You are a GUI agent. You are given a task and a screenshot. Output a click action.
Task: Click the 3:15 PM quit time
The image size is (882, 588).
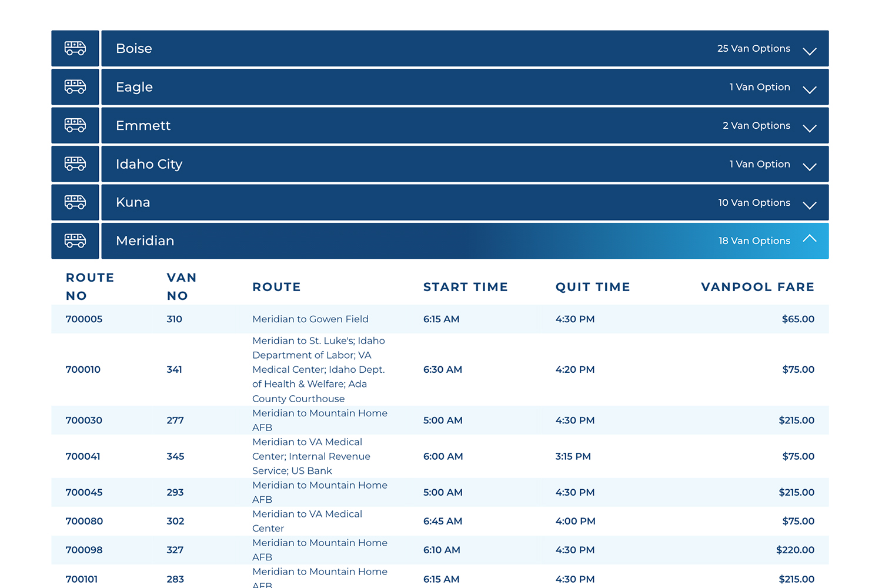573,456
